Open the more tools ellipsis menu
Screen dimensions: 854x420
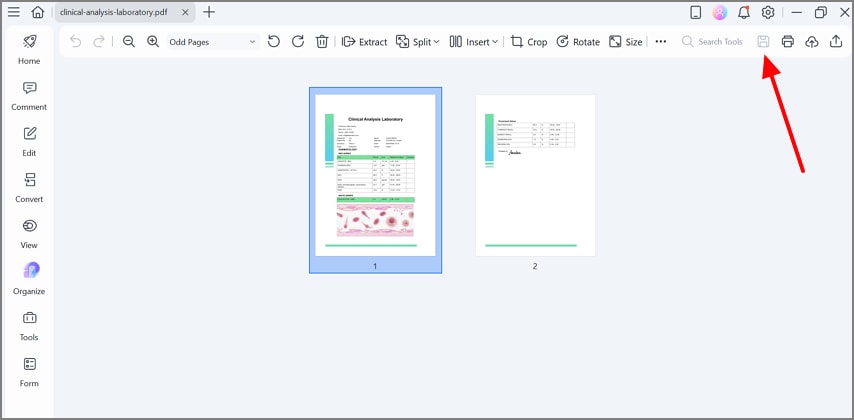661,41
